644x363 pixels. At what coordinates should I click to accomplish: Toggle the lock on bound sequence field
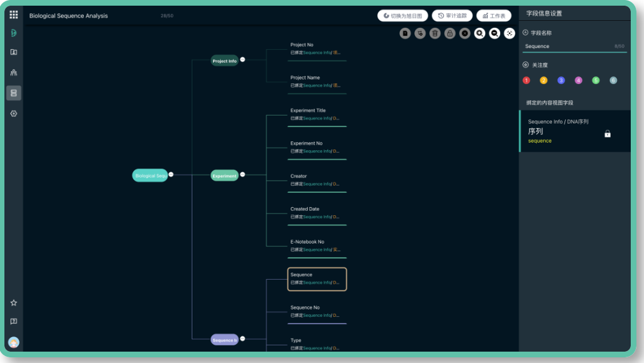(607, 134)
